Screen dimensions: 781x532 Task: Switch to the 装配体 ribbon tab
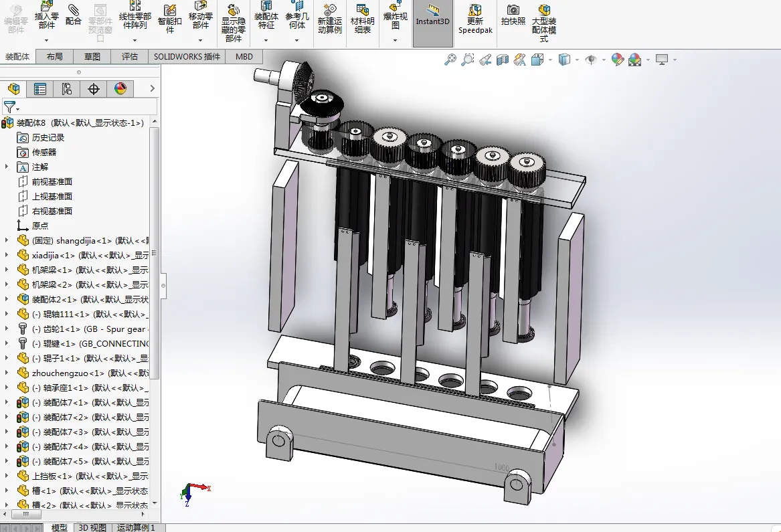coord(17,57)
